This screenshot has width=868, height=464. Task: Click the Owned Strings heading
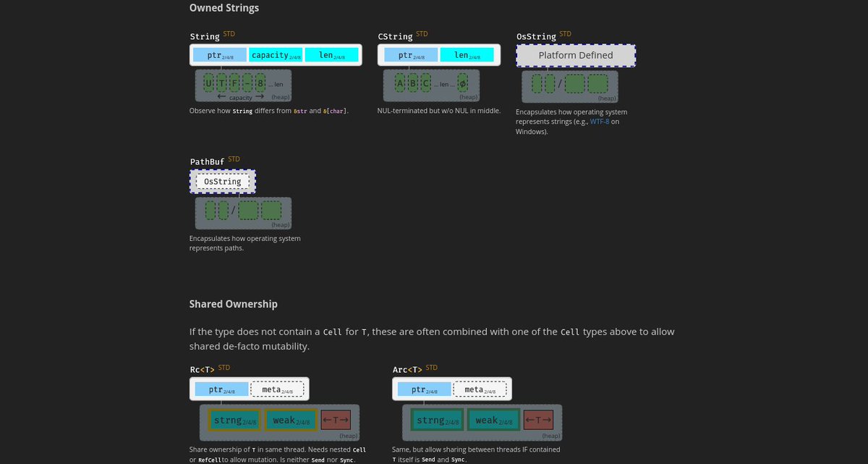[224, 8]
